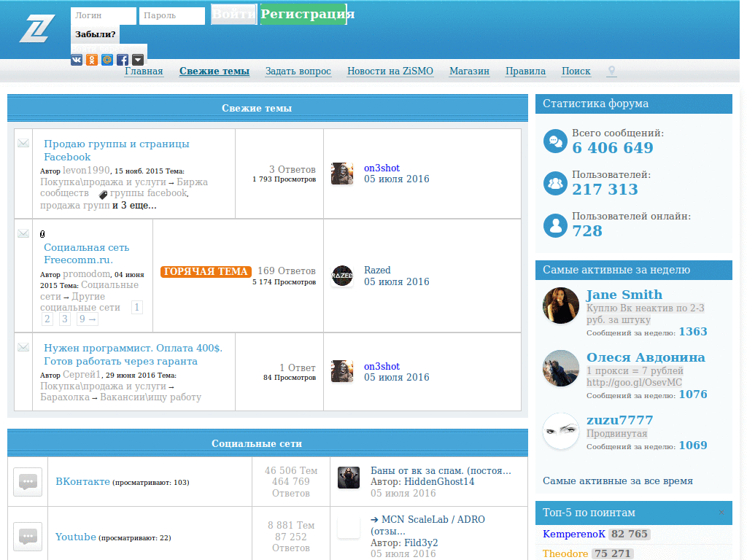
Task: Open Поиск menu item
Action: pos(576,71)
